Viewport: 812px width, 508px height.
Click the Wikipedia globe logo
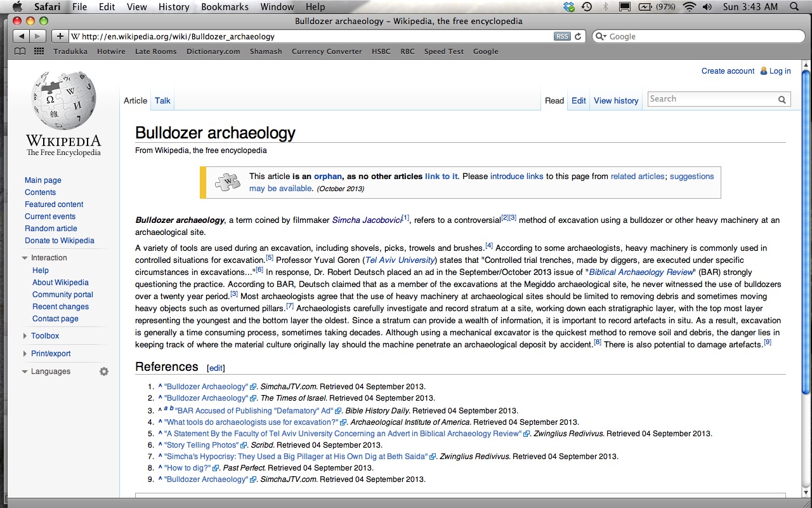[63, 100]
